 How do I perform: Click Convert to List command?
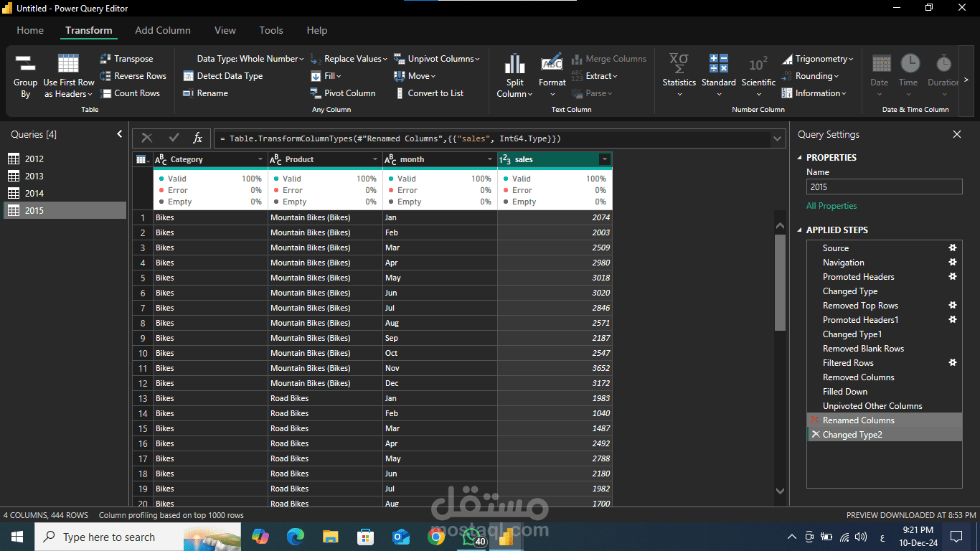click(429, 93)
